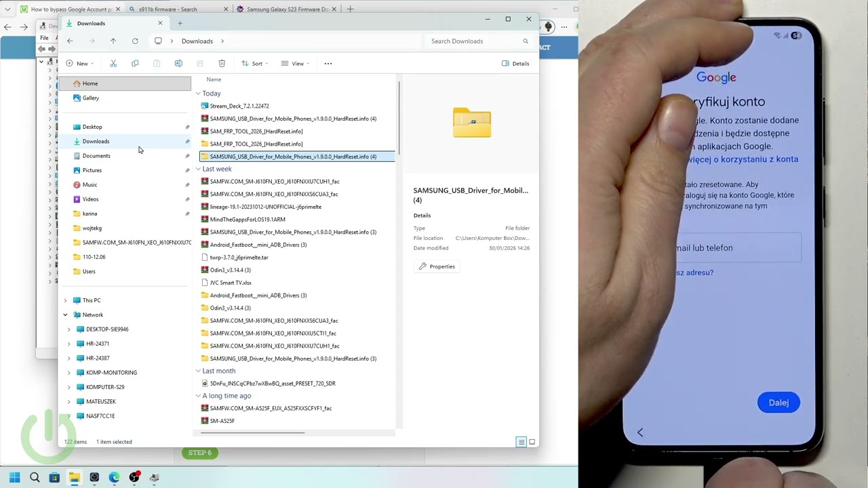Open the Sort dropdown

click(255, 64)
